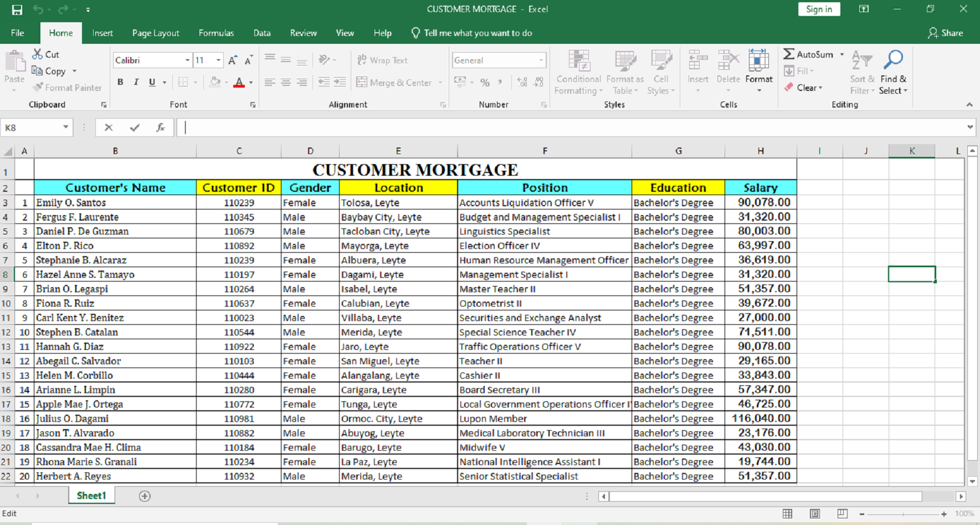Click the AutoSum button

pyautogui.click(x=808, y=54)
